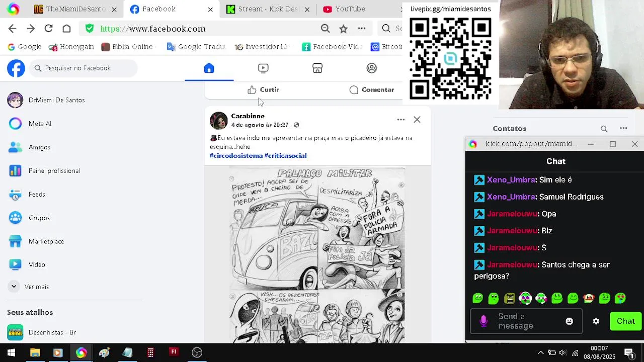Open Facebook Groups tab icon
Image resolution: width=644 pixels, height=362 pixels.
point(372,68)
